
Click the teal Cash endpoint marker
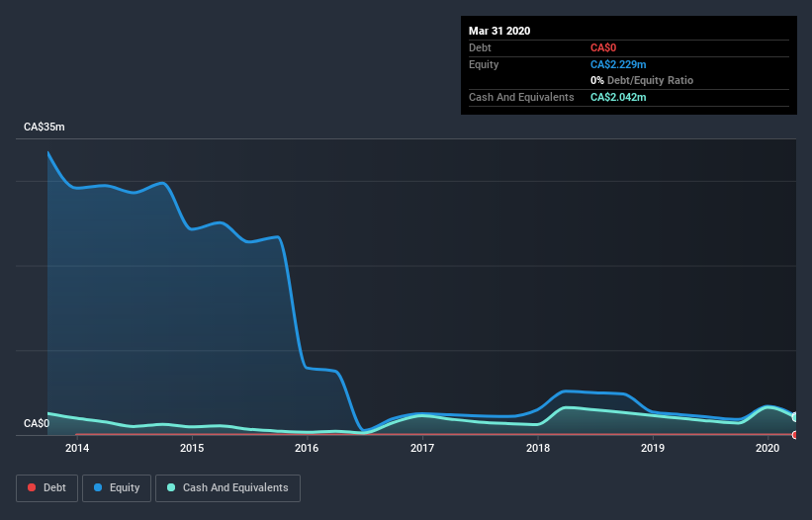pyautogui.click(x=795, y=417)
